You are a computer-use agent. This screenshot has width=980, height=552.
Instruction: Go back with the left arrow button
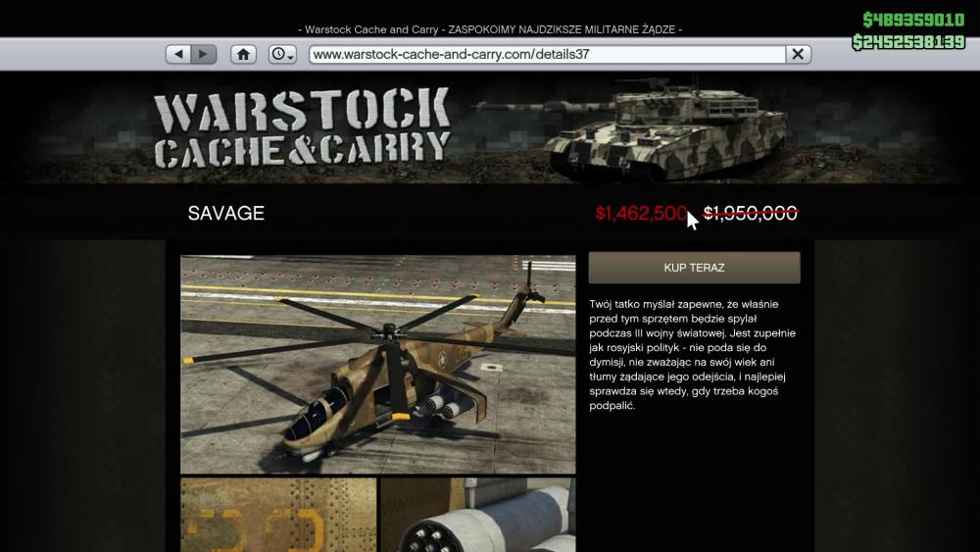(178, 54)
